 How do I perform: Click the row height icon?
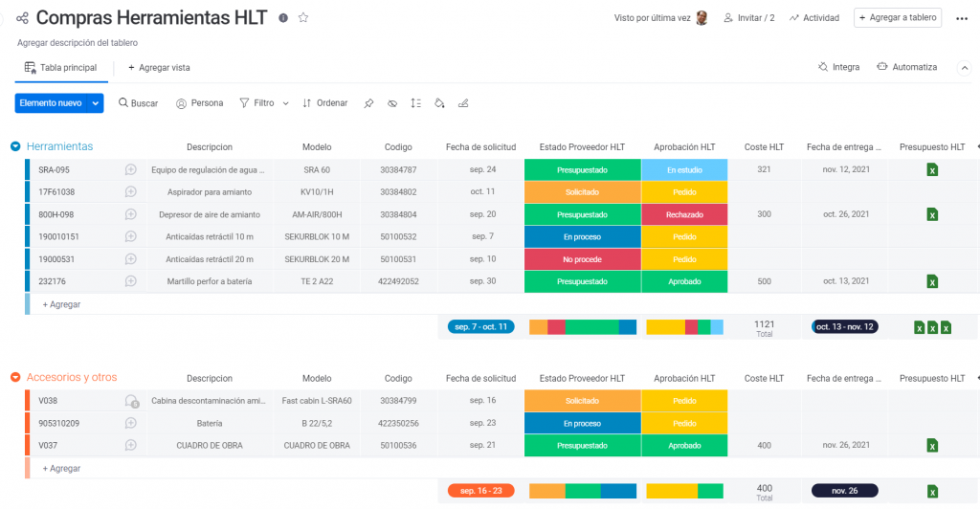click(x=415, y=103)
